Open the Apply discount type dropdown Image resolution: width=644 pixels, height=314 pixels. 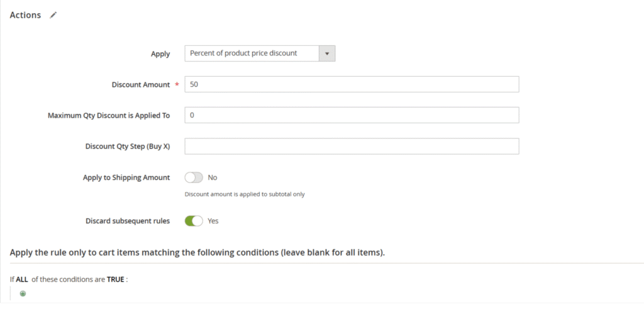coord(252,53)
